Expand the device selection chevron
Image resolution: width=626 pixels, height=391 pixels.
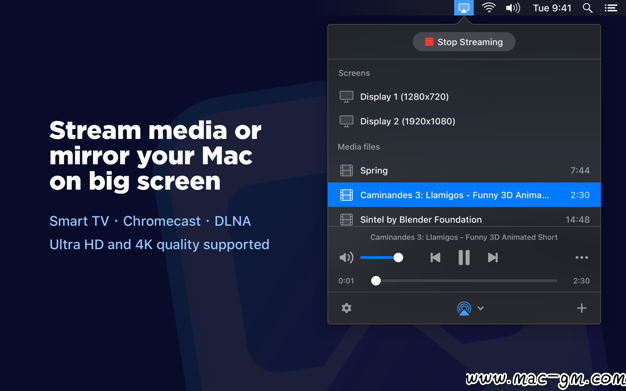[x=481, y=308]
